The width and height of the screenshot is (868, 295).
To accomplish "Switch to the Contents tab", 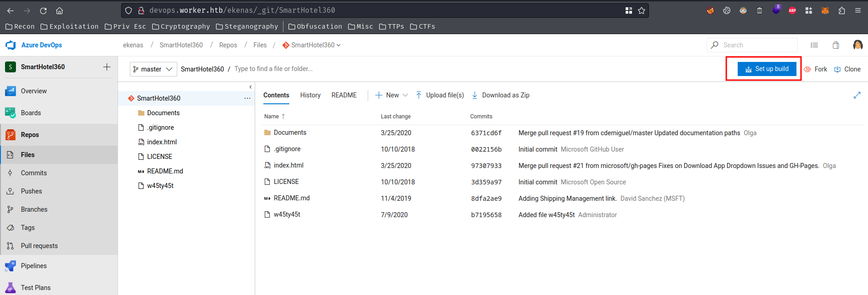I will point(276,95).
